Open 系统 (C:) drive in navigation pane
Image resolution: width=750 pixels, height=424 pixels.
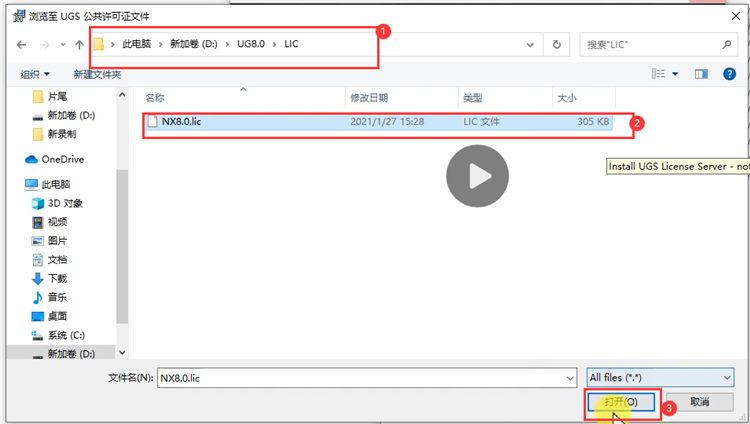(x=66, y=335)
